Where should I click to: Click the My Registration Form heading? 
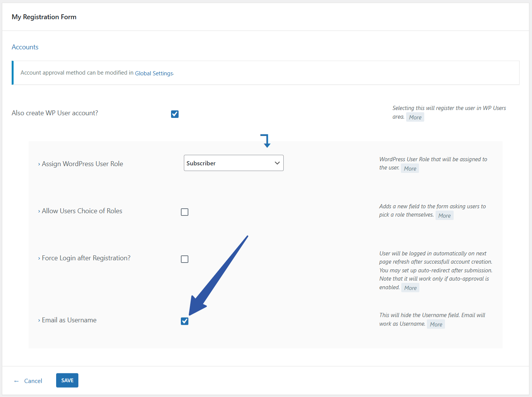click(44, 17)
